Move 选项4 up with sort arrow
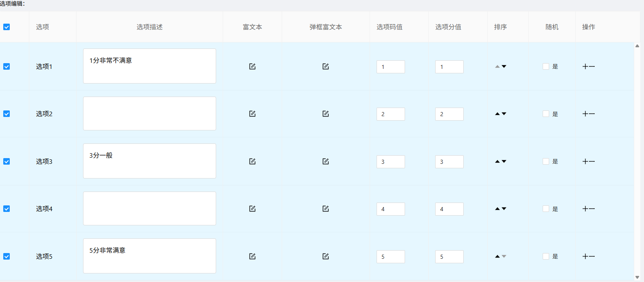The height and width of the screenshot is (282, 644). (497, 209)
